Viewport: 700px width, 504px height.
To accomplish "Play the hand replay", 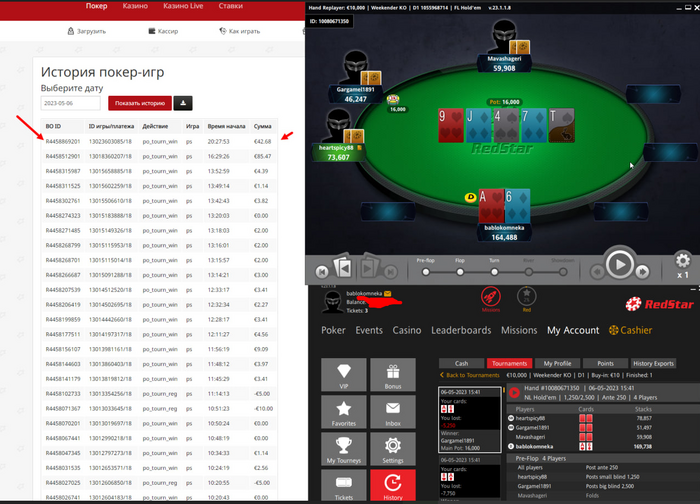I will pos(619,265).
